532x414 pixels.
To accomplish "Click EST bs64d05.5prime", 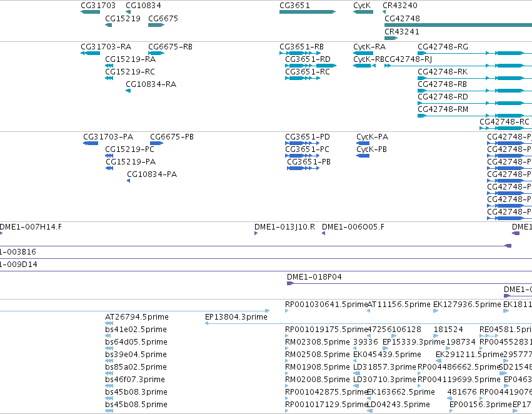I will pos(136,343).
